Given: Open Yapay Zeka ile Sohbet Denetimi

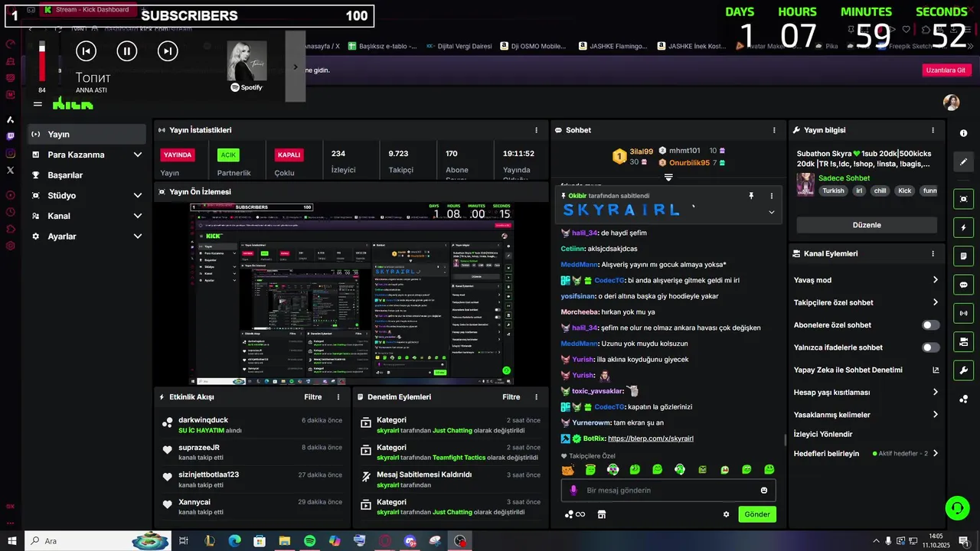Looking at the screenshot, I should (x=866, y=370).
